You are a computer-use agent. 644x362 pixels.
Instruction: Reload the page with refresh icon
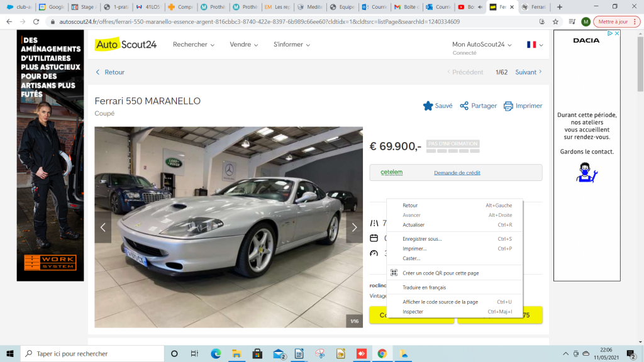[36, 22]
